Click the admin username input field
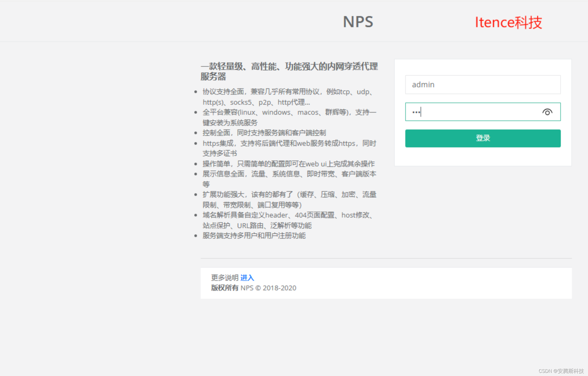The image size is (588, 376). (483, 85)
